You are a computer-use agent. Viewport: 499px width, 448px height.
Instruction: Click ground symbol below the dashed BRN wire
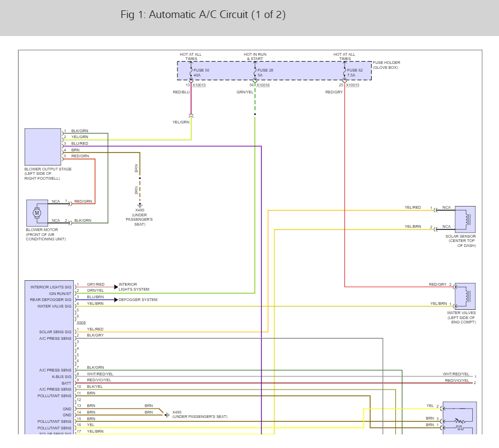tap(139, 205)
